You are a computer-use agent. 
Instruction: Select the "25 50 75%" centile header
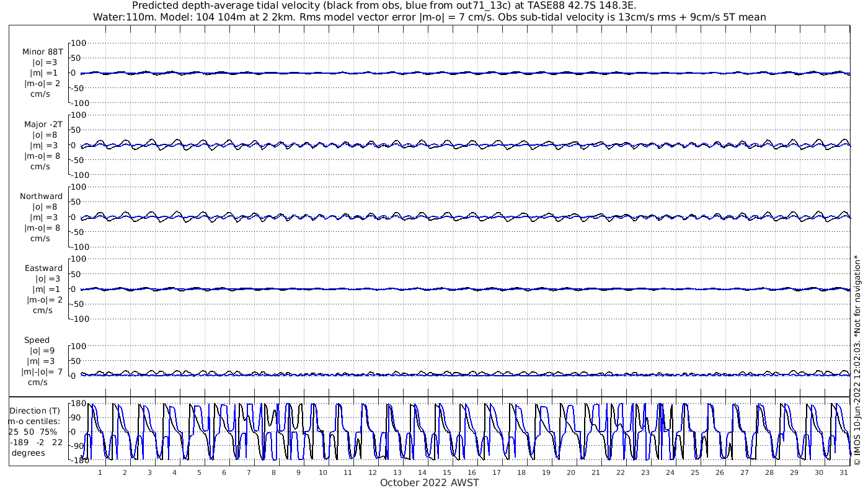click(x=33, y=432)
